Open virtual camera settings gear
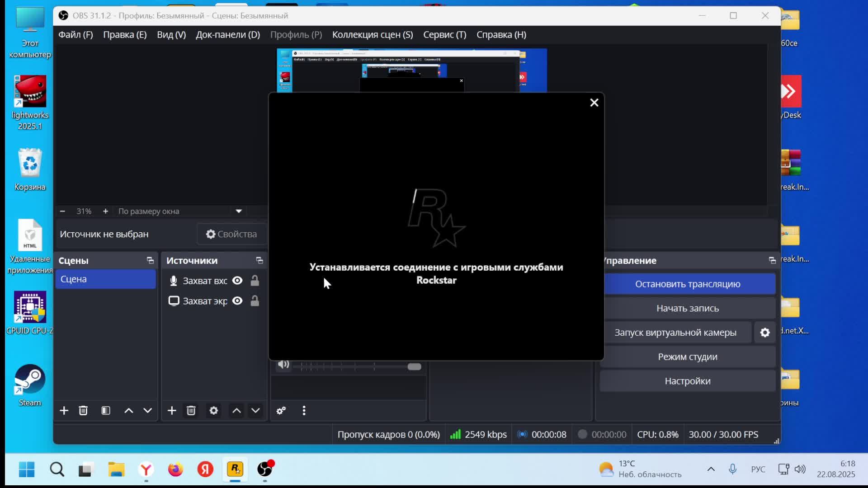The width and height of the screenshot is (868, 488). click(765, 333)
